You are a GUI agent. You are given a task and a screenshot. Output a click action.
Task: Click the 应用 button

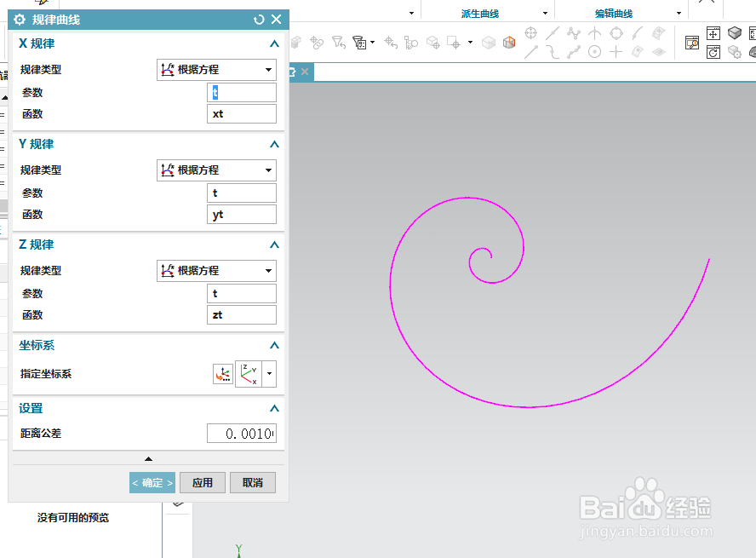coord(203,483)
